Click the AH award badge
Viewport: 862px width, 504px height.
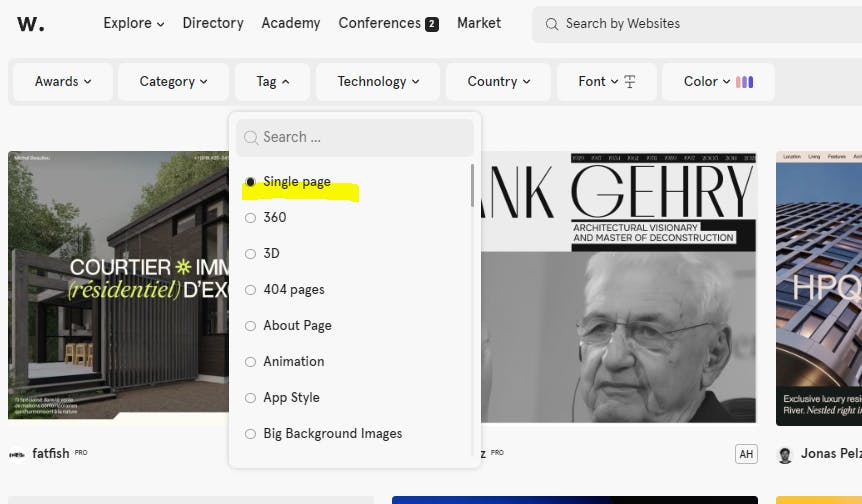click(746, 454)
